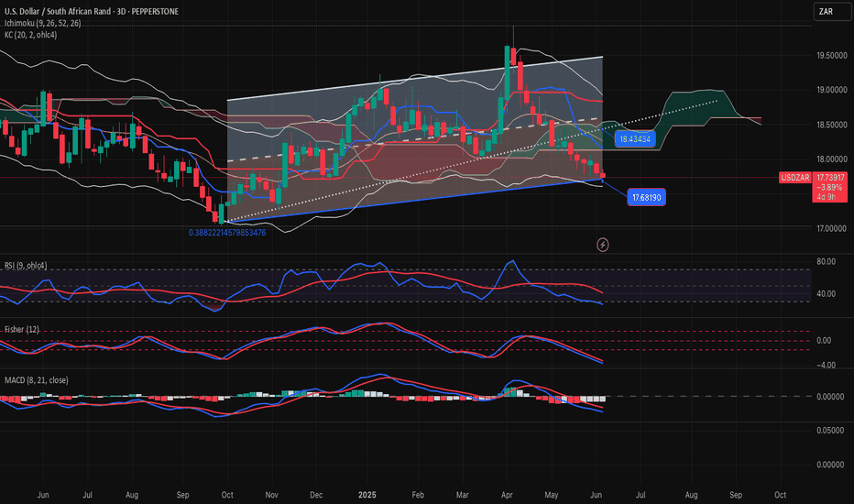Image resolution: width=854 pixels, height=504 pixels.
Task: Click the 19.50000 price axis label
Action: pos(831,56)
